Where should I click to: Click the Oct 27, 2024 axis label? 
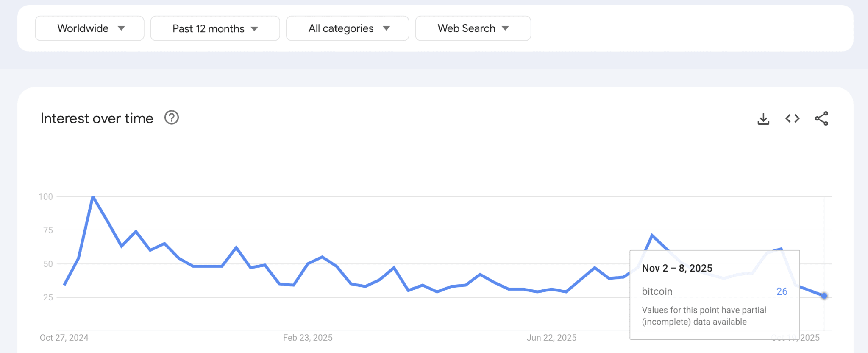(64, 338)
